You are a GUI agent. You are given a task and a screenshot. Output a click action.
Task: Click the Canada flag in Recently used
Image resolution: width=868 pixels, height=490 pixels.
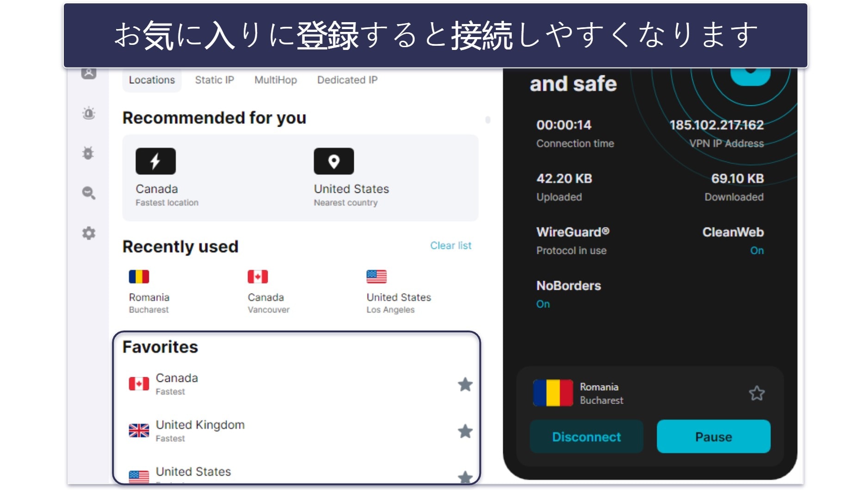coord(258,276)
